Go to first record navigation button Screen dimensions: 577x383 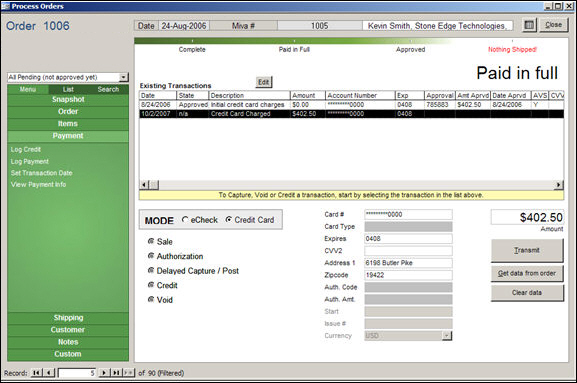36,373
